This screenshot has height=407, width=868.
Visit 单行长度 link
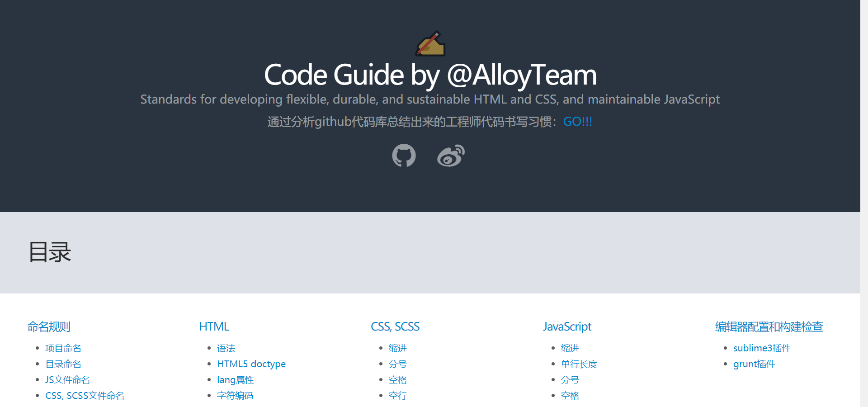[579, 364]
